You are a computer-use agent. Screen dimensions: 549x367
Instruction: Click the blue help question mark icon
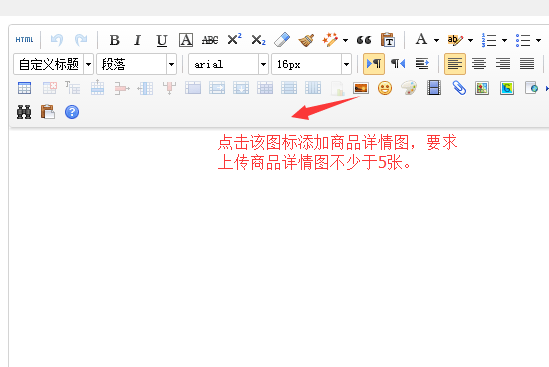click(72, 112)
